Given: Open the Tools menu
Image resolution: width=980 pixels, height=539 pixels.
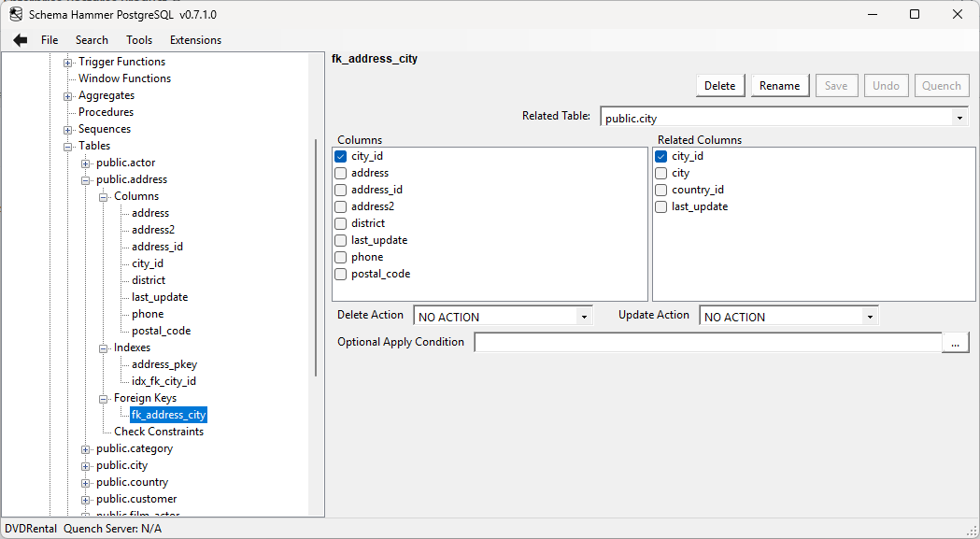Looking at the screenshot, I should tap(138, 40).
